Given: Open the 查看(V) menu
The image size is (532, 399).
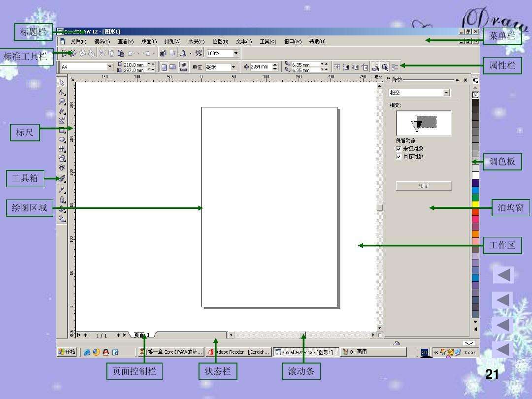Looking at the screenshot, I should (x=126, y=42).
